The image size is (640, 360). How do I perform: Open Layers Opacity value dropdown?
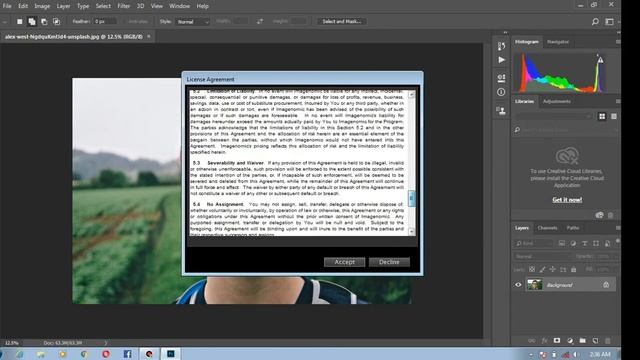[x=608, y=256]
